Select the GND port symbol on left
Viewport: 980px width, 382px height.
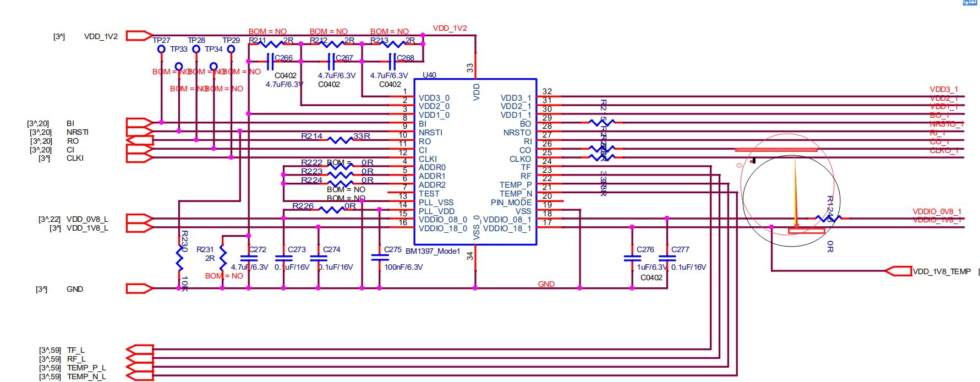[140, 288]
